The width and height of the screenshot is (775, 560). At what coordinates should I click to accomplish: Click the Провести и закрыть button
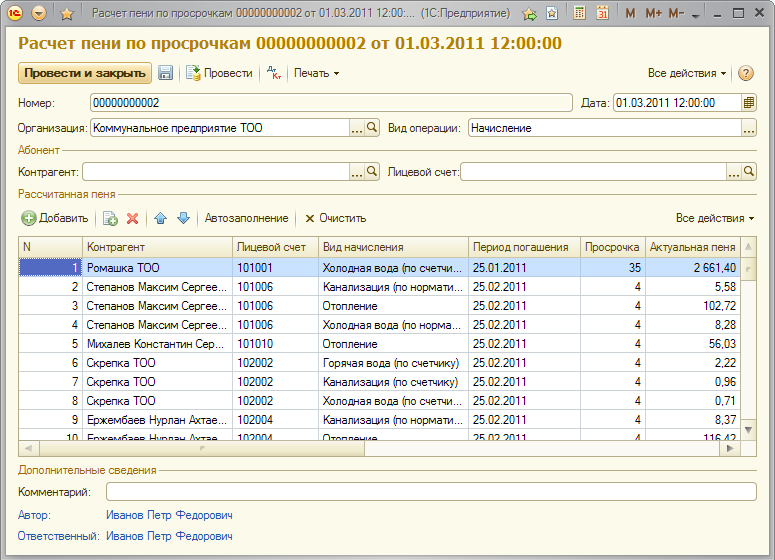tap(84, 73)
